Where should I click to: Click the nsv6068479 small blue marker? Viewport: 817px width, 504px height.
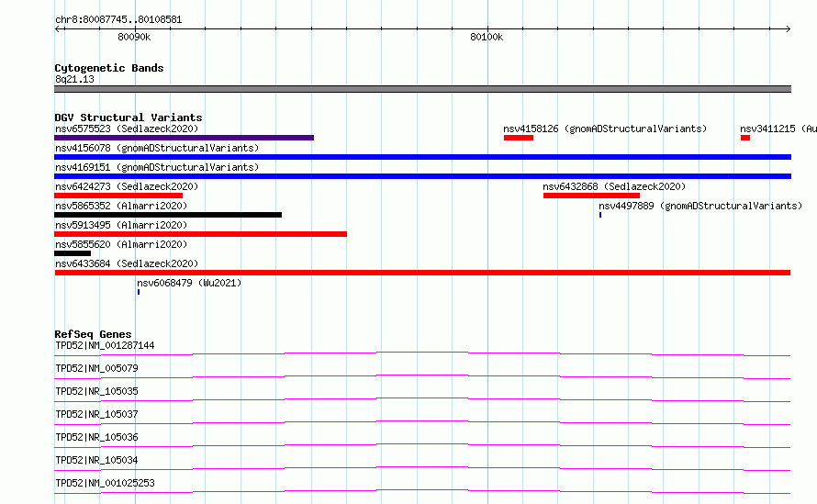coord(139,292)
